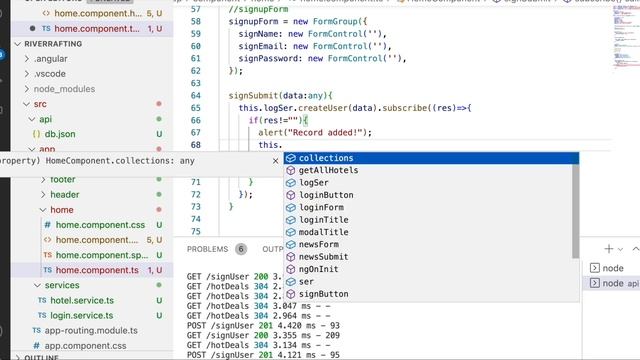Image resolution: width=640 pixels, height=360 pixels.
Task: Click the autocomplete list scrollbar
Action: click(x=576, y=211)
